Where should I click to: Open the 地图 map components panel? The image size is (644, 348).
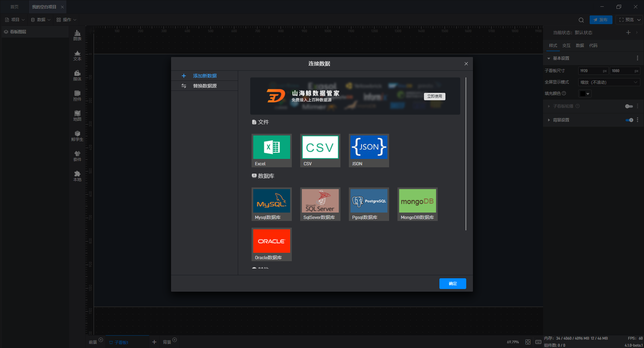point(77,116)
